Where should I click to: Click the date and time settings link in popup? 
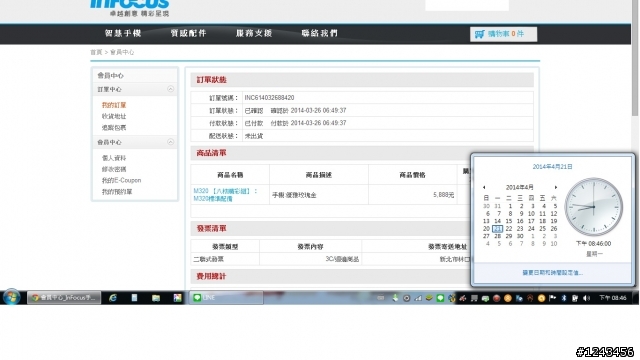(x=553, y=273)
